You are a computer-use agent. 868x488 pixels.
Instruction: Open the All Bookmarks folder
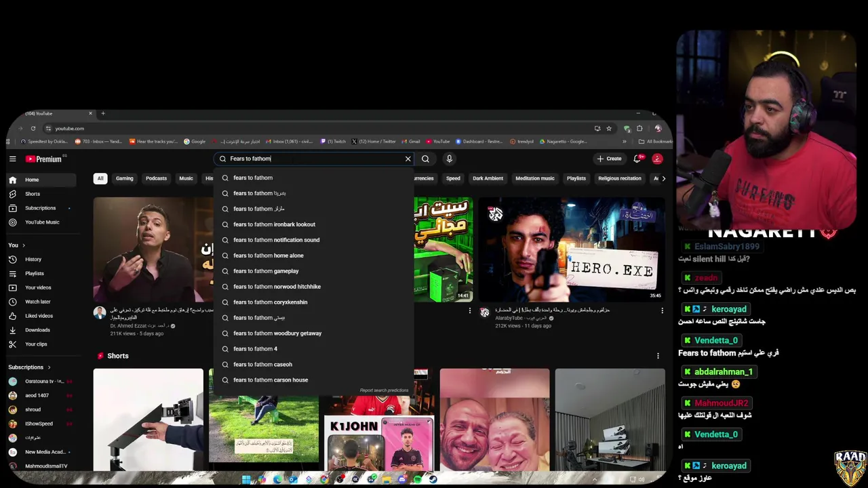(x=655, y=142)
